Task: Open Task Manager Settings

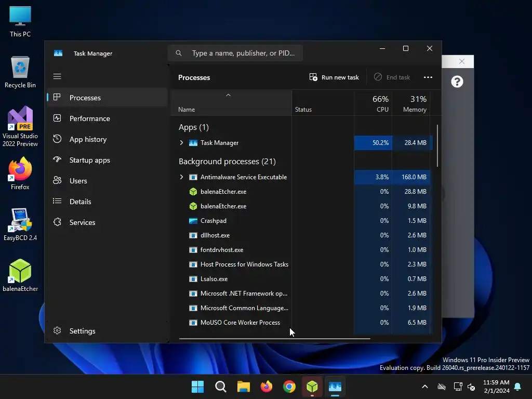Action: point(107,331)
